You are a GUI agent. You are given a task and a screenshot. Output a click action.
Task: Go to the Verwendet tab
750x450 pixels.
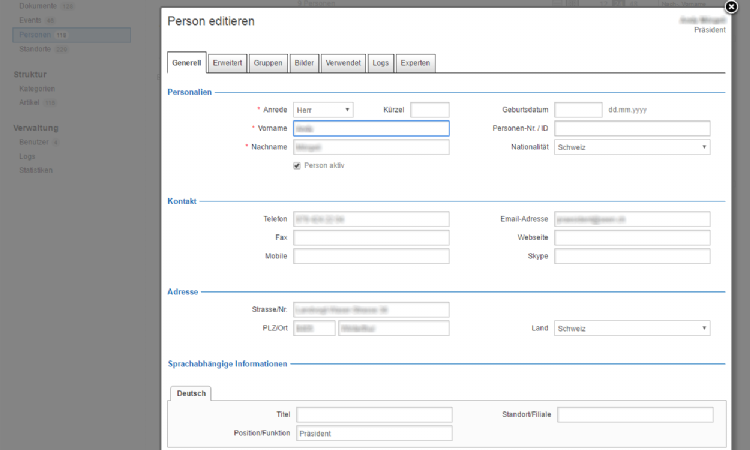pos(343,63)
